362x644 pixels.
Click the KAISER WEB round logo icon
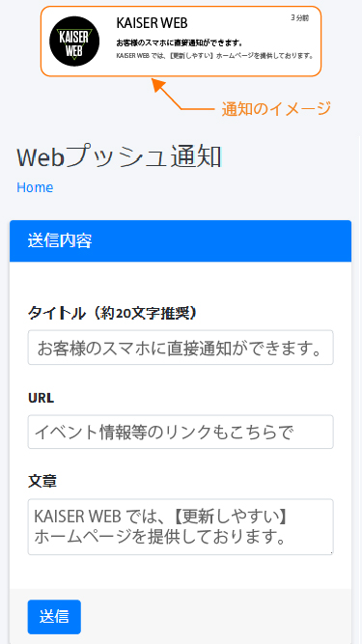74,42
